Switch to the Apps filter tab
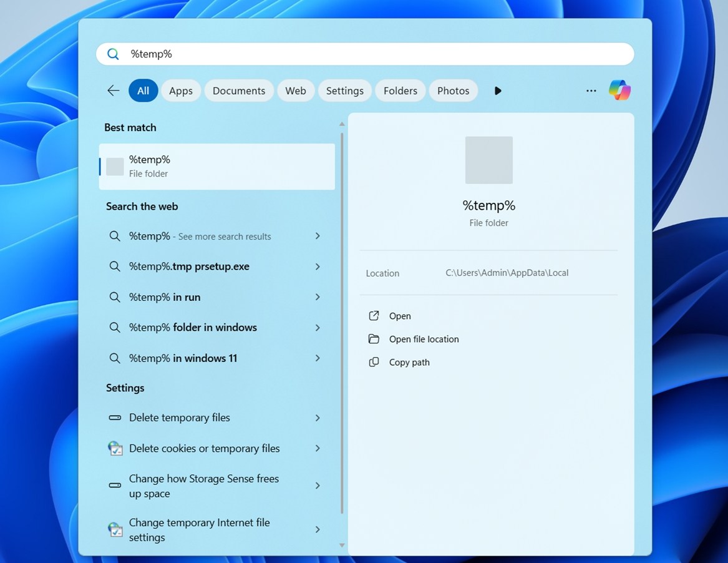Screen dimensions: 728x563 point(180,91)
